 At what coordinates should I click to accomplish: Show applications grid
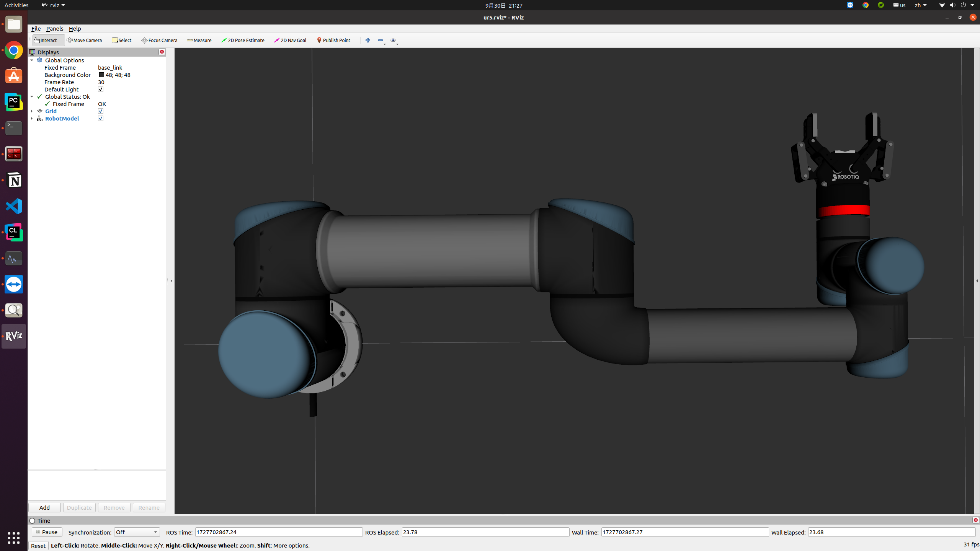click(14, 538)
